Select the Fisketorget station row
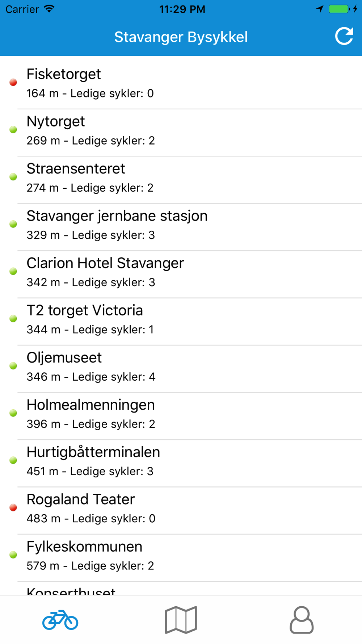Viewport: 362px width, 644px height. tap(181, 83)
